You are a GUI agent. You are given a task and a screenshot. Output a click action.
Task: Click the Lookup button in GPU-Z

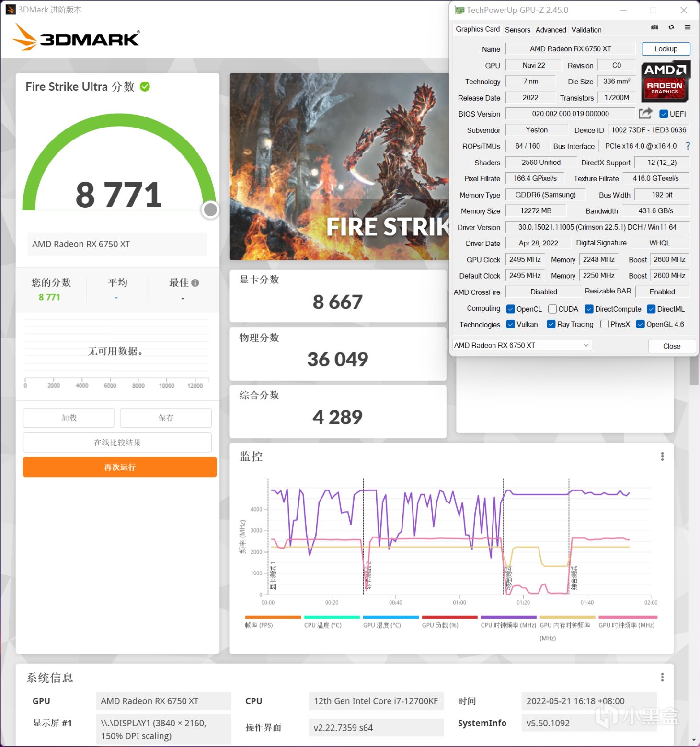(x=666, y=49)
